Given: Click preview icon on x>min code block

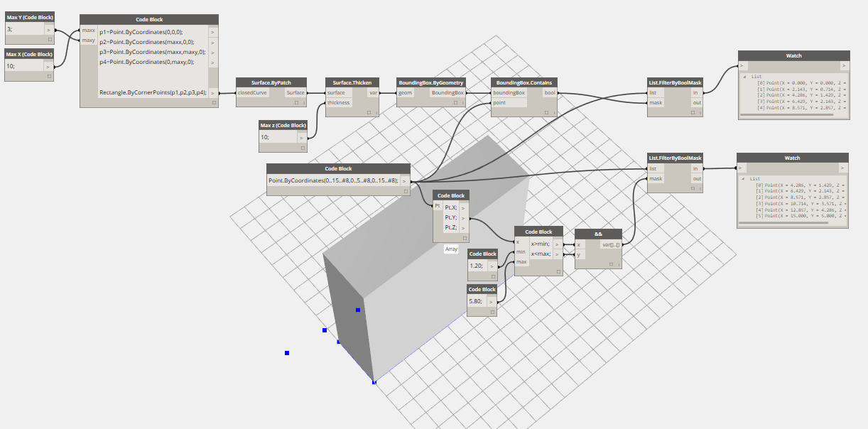Looking at the screenshot, I should pos(557,272).
